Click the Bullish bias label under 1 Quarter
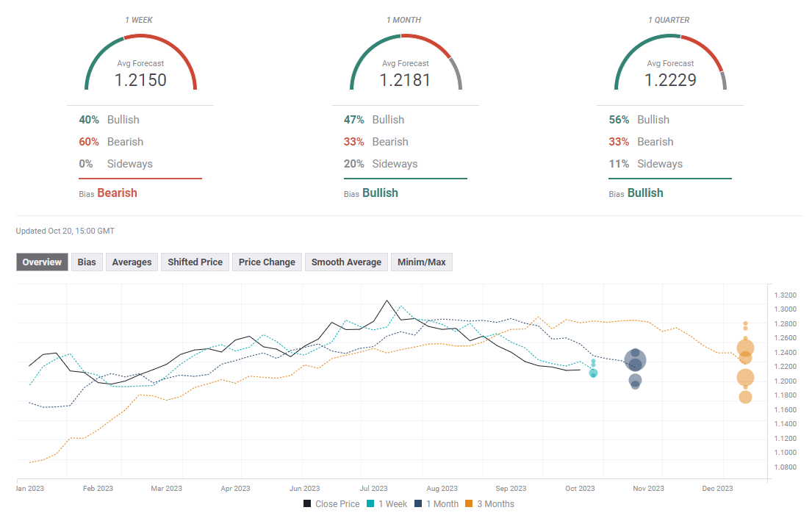Screen dimensions: 812x524 [644, 193]
